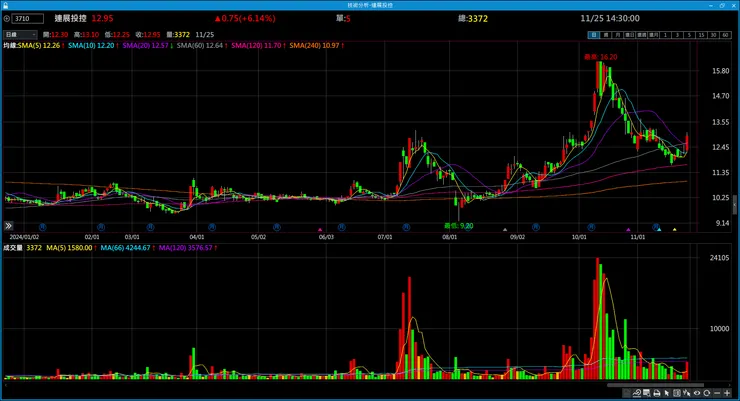Select the 3-minute timeframe button
The image size is (740, 401).
[x=677, y=35]
